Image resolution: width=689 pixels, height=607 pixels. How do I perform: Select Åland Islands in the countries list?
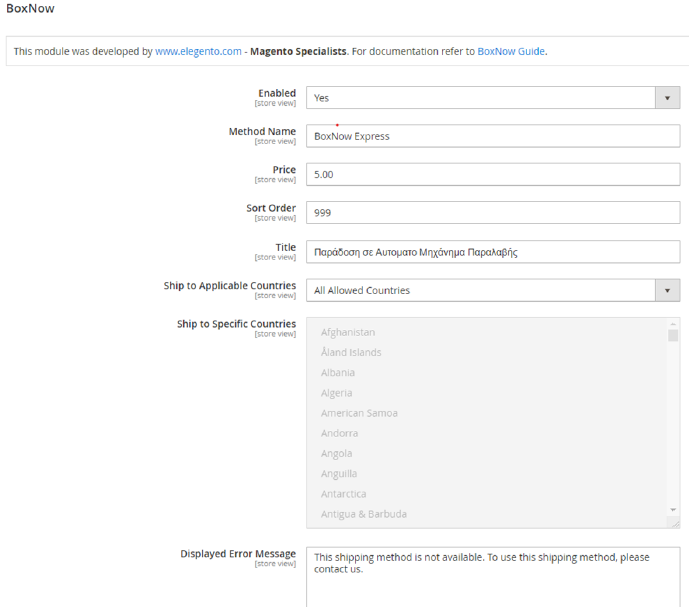pyautogui.click(x=351, y=352)
